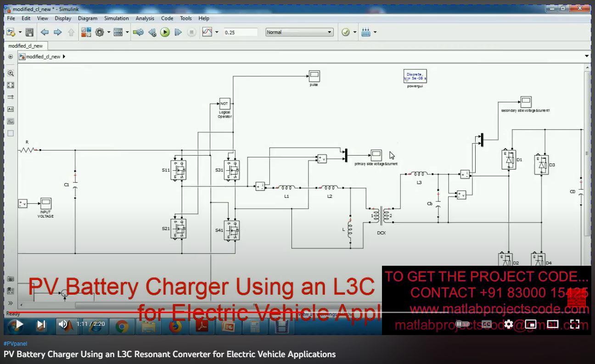The width and height of the screenshot is (595, 364).
Task: Select the NOT Logical Operator block
Action: click(x=225, y=104)
